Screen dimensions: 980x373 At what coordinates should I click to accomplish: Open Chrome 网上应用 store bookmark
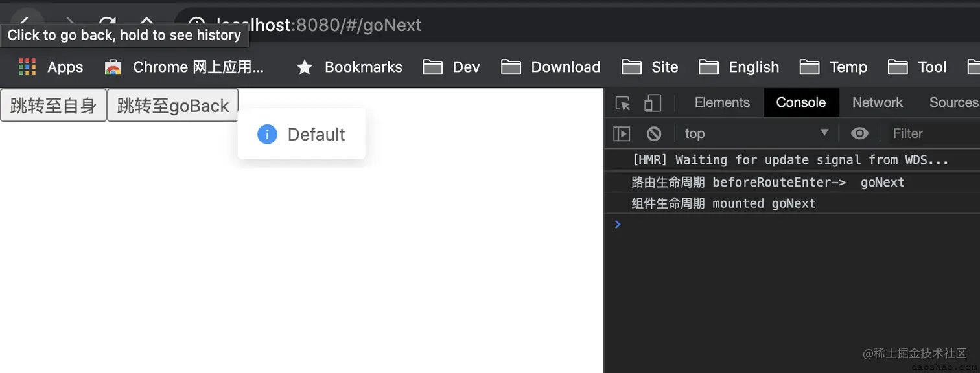pyautogui.click(x=185, y=67)
